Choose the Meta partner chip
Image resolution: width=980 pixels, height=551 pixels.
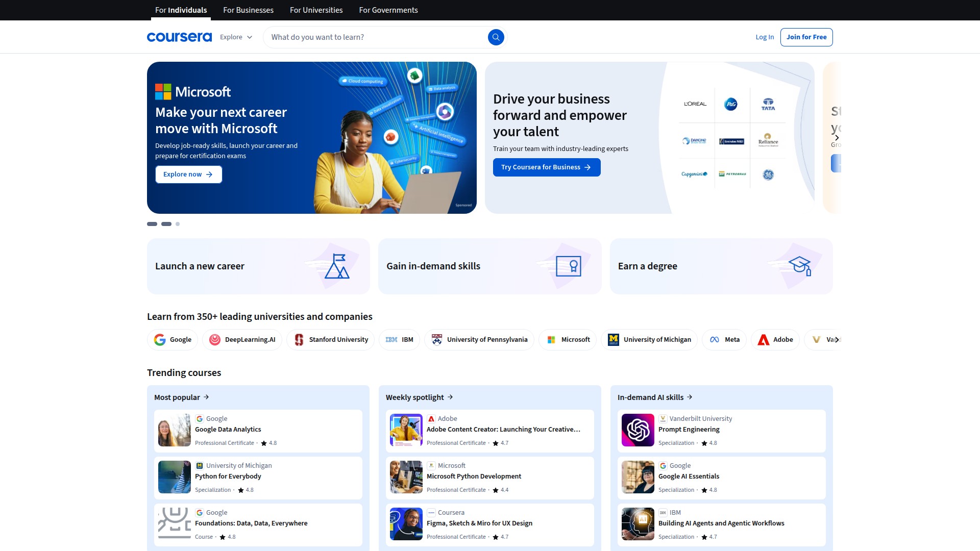click(724, 340)
